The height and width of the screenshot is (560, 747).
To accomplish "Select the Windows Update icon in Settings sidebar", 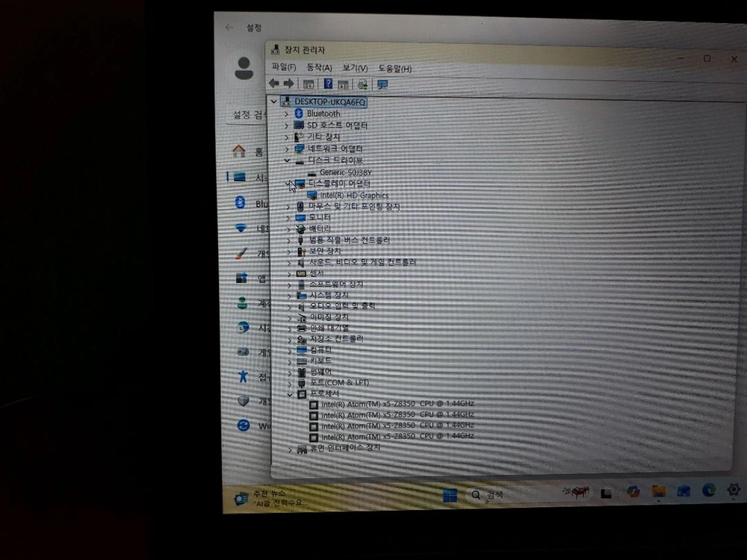I will point(244,425).
